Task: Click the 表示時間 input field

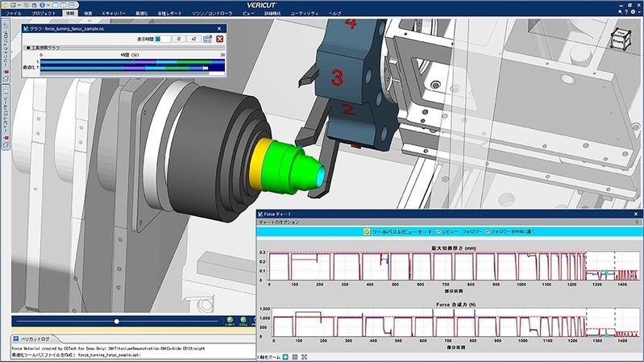Action: tap(160, 39)
